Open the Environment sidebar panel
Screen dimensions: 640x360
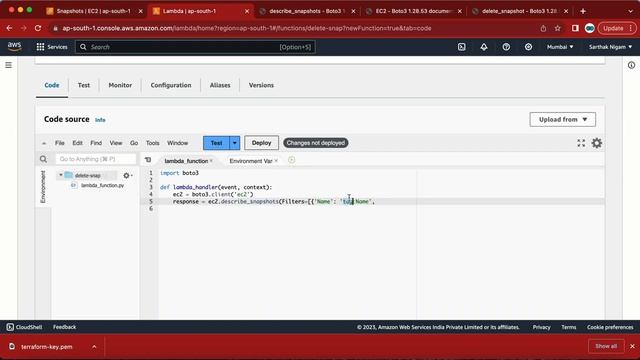(43, 187)
